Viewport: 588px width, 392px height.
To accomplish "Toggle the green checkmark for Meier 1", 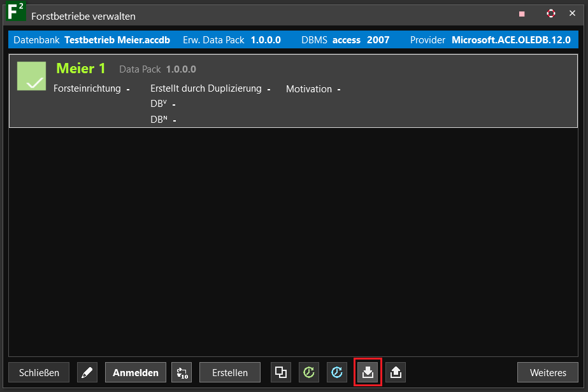I will click(x=31, y=76).
